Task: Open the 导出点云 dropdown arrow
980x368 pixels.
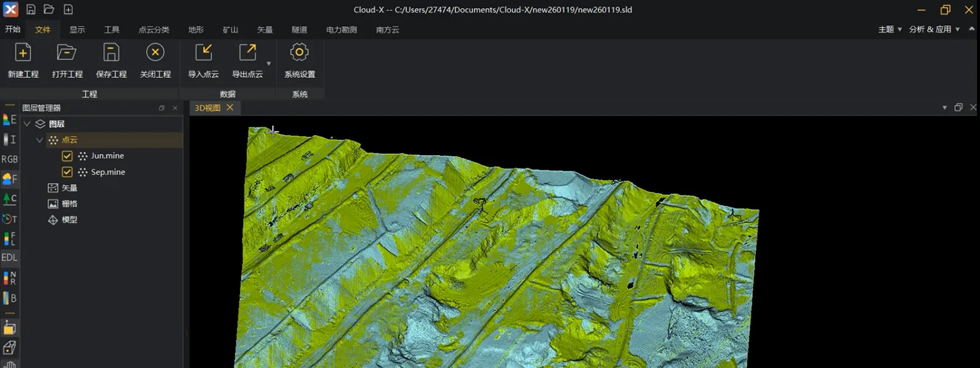Action: [x=268, y=63]
